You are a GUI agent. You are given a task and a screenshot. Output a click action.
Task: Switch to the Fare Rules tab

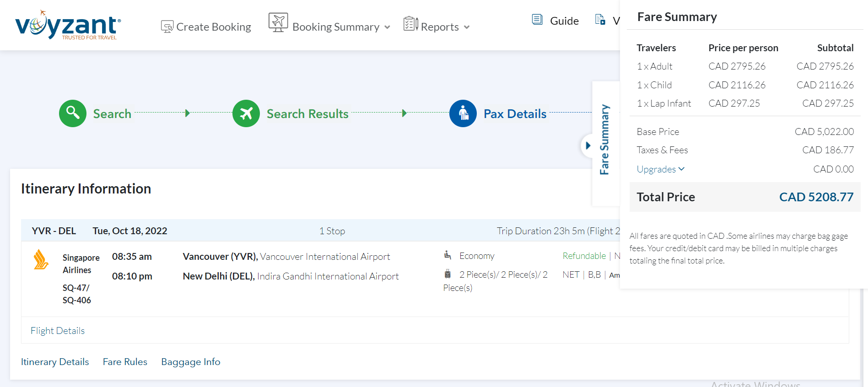[125, 362]
